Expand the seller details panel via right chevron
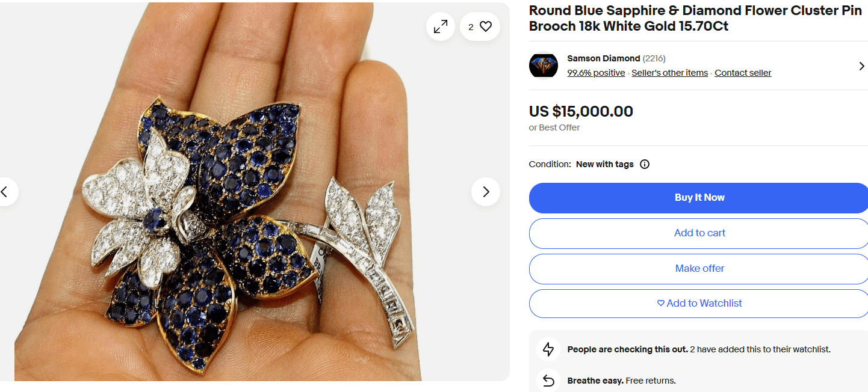The image size is (868, 392). click(861, 66)
